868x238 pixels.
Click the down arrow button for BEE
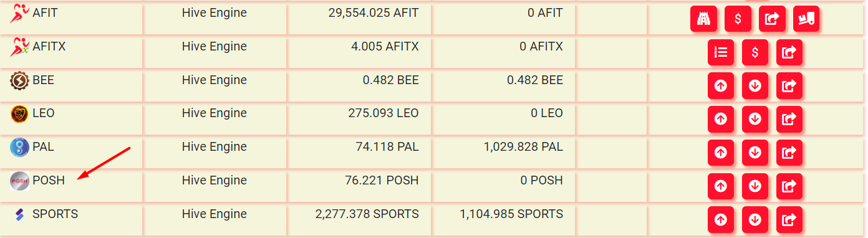755,86
